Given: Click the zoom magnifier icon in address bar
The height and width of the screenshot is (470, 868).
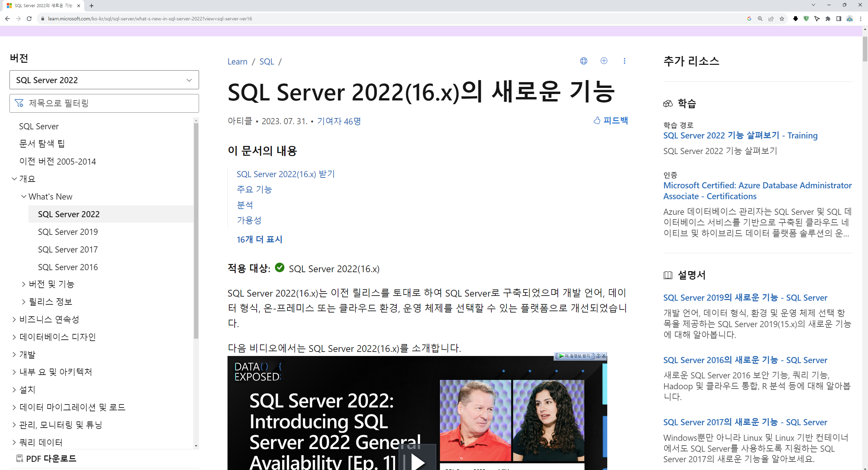Looking at the screenshot, I should pos(760,19).
